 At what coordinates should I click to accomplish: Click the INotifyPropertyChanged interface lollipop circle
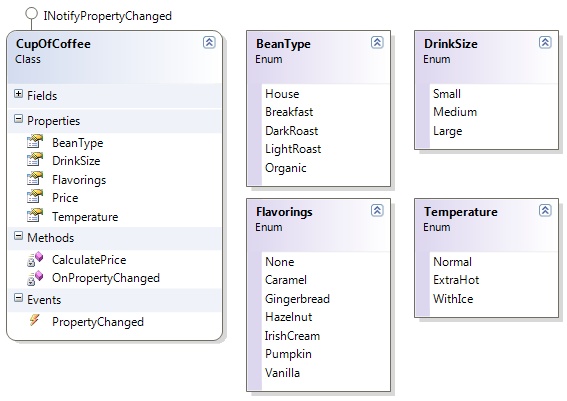point(31,14)
